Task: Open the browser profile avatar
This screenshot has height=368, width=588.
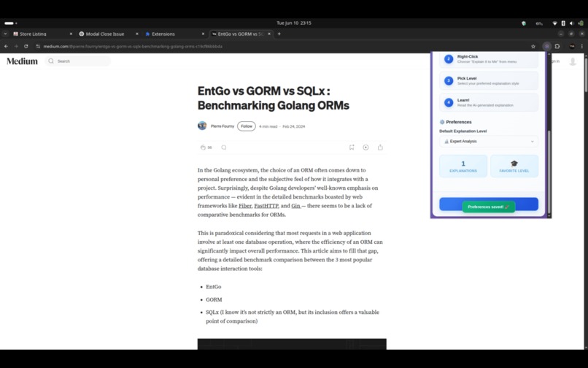Action: point(572,46)
